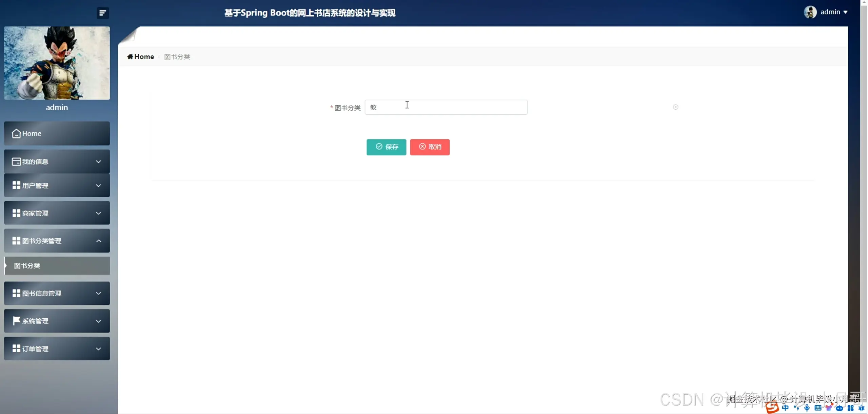
Task: Click into the 图书分类 text field
Action: click(x=446, y=107)
